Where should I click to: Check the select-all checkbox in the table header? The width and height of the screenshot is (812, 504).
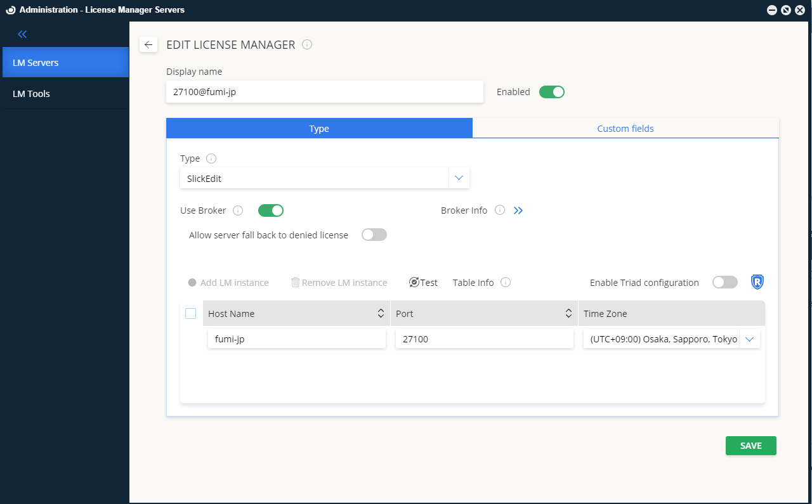(x=190, y=313)
